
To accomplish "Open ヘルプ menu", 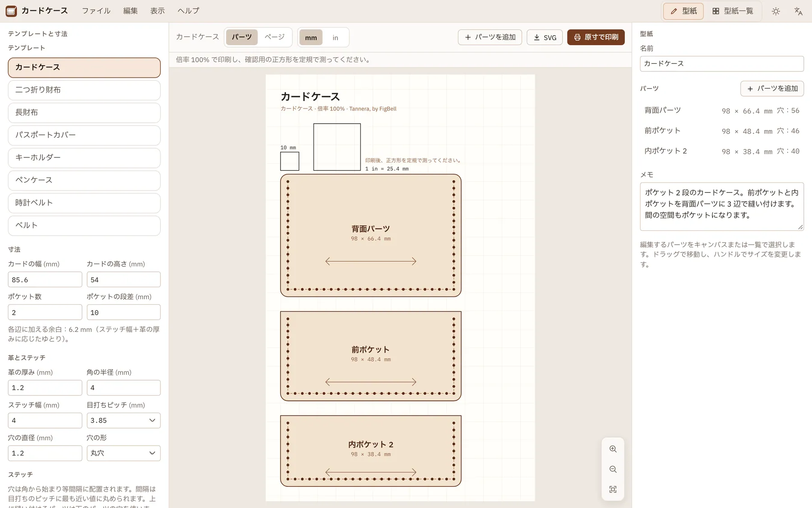I will click(x=188, y=11).
